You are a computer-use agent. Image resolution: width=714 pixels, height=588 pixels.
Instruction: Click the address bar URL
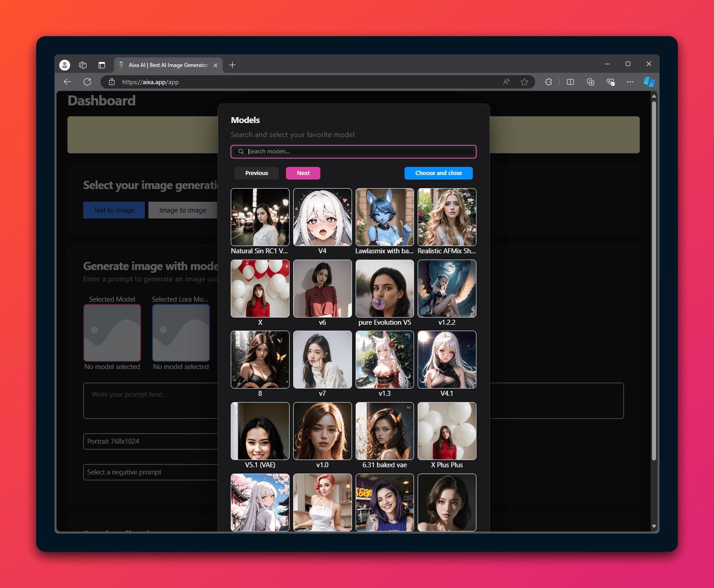pos(150,82)
